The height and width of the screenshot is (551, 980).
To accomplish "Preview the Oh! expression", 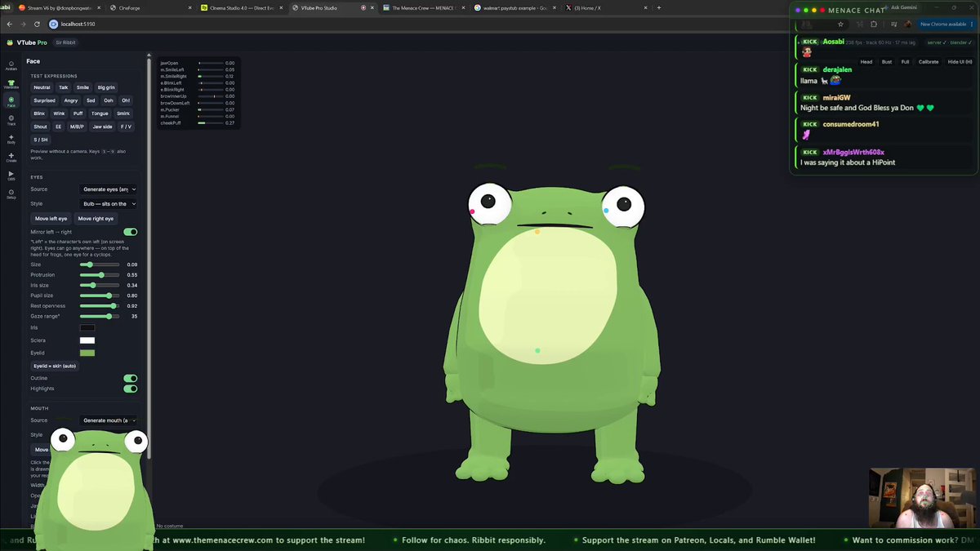I will (126, 100).
